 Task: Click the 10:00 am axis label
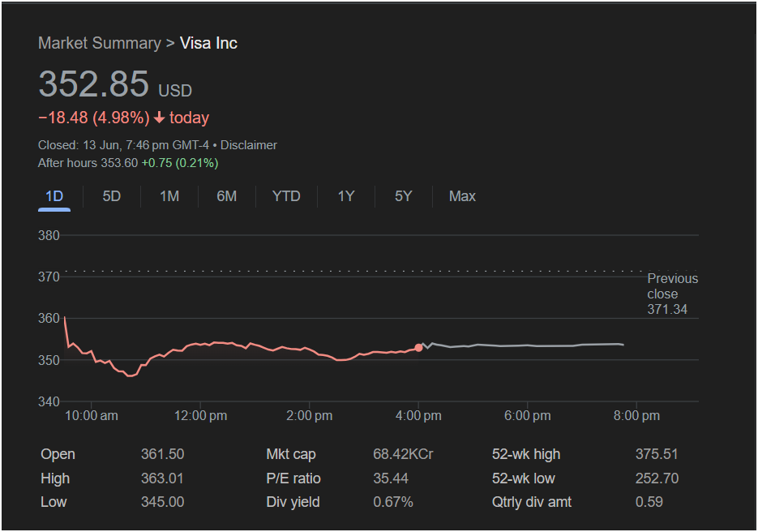tap(92, 416)
